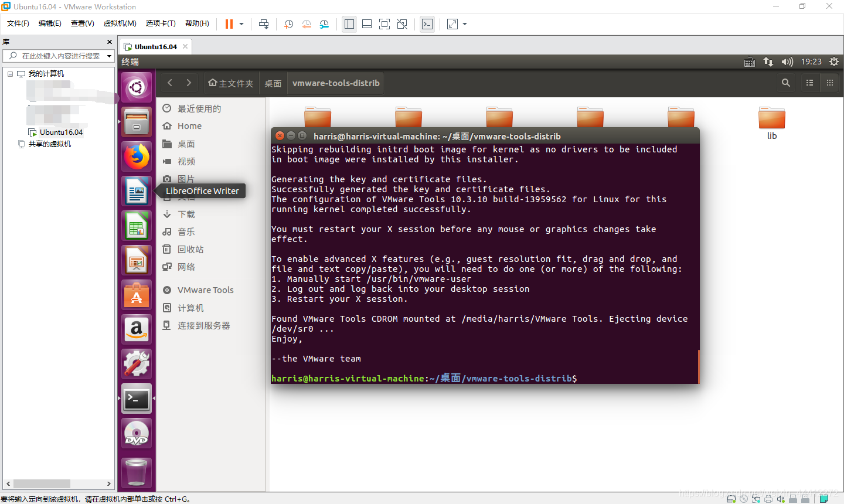The width and height of the screenshot is (844, 504).
Task: Open the power options dropdown arrow next to pause
Action: point(241,24)
